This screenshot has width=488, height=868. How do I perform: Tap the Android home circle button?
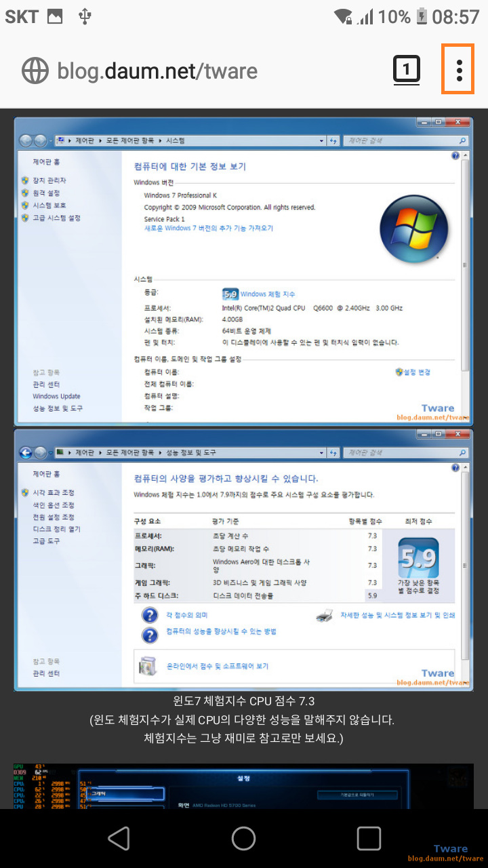[x=243, y=839]
